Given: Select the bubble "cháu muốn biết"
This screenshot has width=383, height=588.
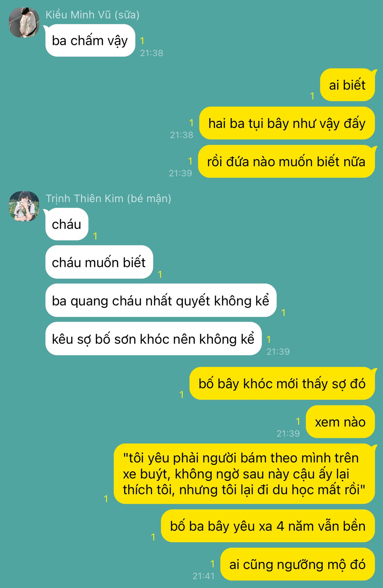Looking at the screenshot, I should coord(99,262).
